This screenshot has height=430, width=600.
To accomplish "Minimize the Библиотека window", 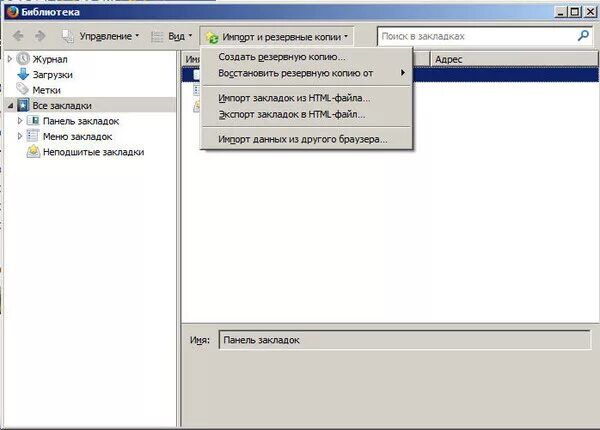I will click(561, 12).
